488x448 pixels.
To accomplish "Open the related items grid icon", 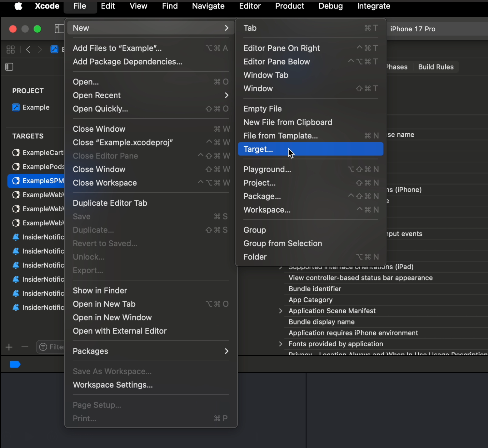I will [10, 50].
